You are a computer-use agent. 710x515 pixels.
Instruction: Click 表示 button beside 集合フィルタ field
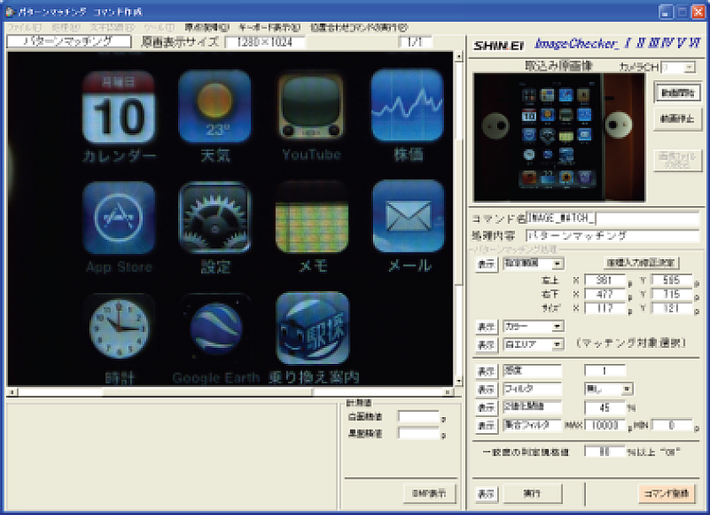[486, 425]
